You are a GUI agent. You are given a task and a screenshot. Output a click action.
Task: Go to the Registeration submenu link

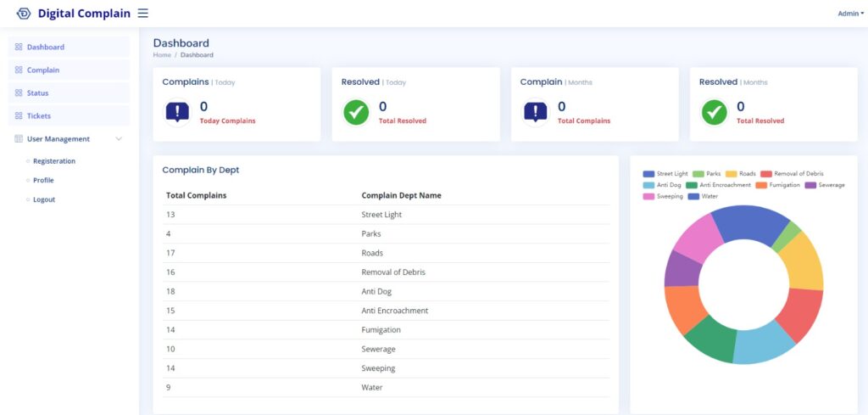point(54,161)
